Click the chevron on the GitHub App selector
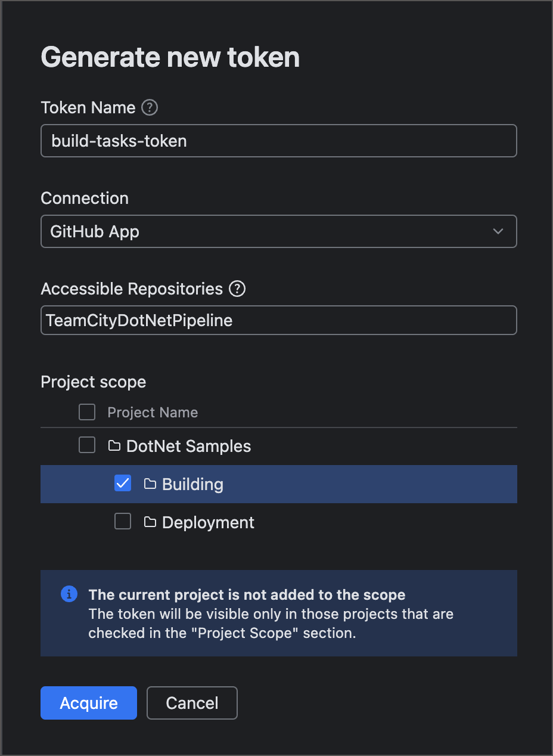 tap(498, 231)
